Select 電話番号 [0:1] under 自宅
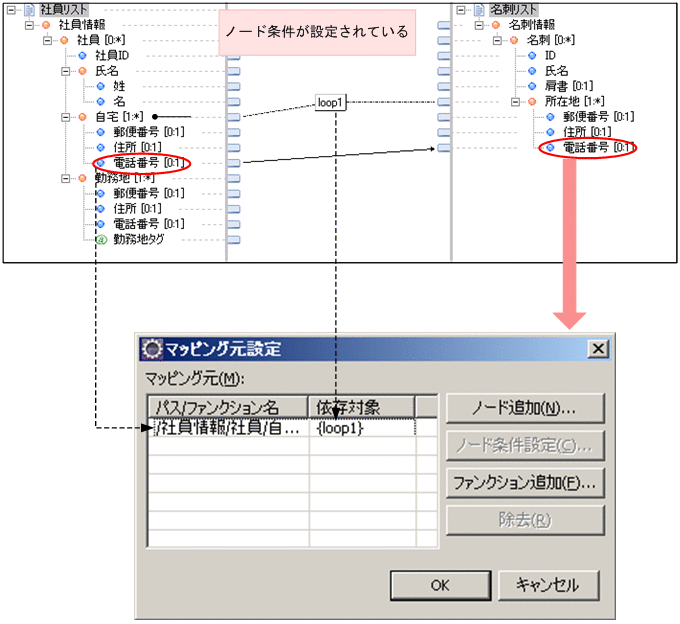The width and height of the screenshot is (680, 624). (x=149, y=163)
